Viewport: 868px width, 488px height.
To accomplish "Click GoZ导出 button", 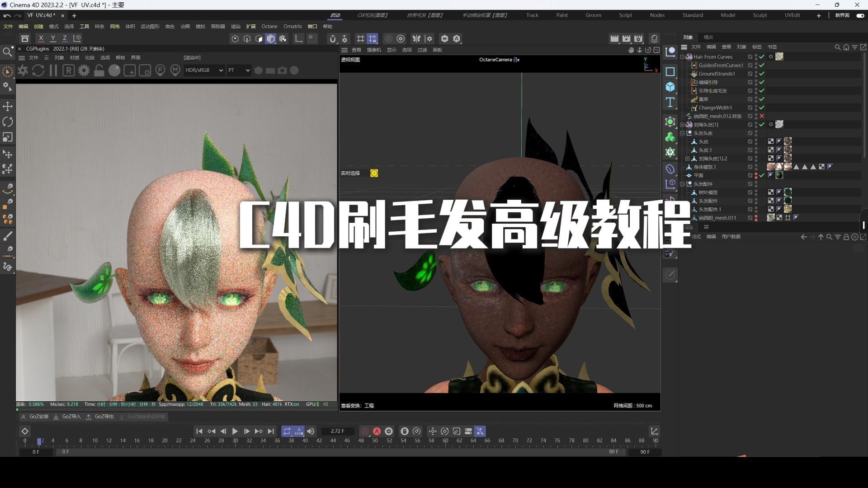I will tap(100, 417).
